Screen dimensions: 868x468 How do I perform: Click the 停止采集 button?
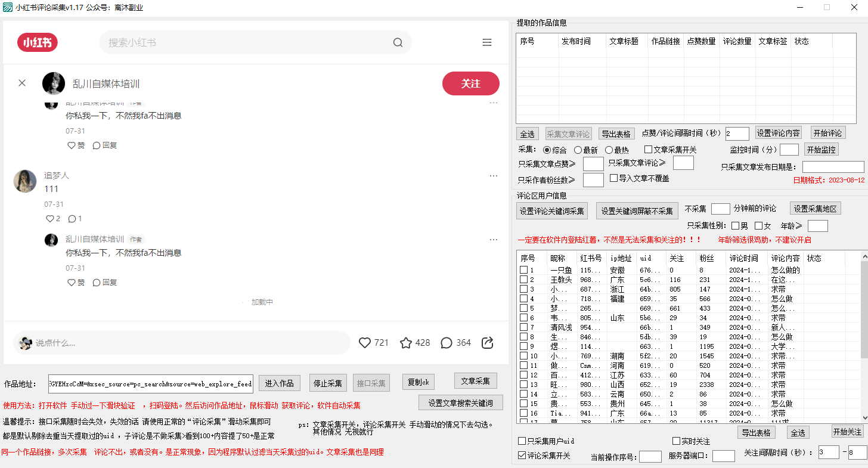point(328,383)
